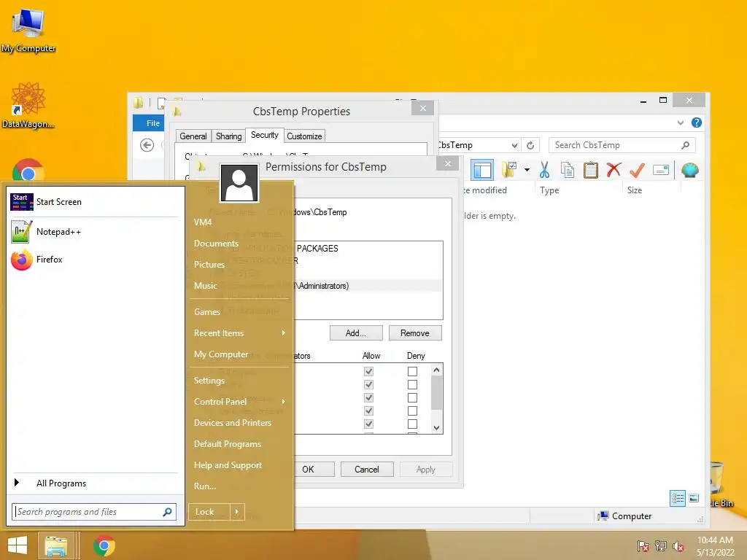Sort by the Size column header
The image size is (747, 560).
[635, 190]
